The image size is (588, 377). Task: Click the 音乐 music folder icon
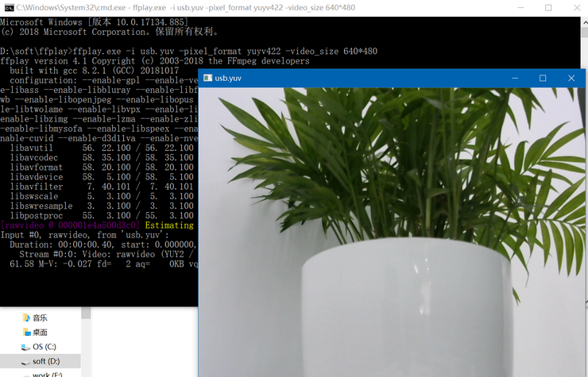pyautogui.click(x=26, y=317)
